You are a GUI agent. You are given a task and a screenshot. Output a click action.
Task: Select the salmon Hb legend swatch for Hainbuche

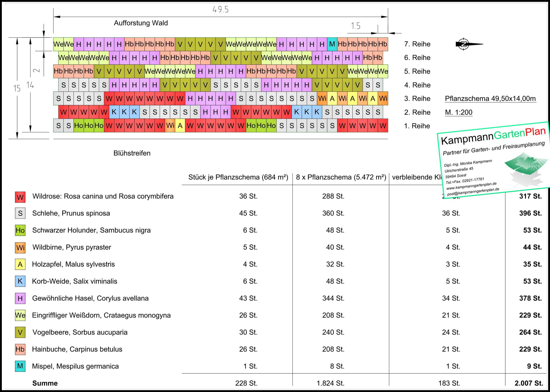click(20, 349)
